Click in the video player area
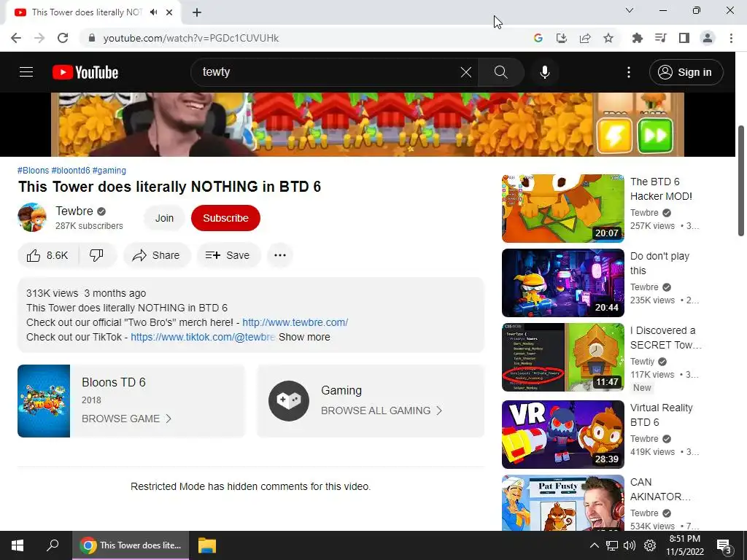Viewport: 747px width, 560px height. 368,124
